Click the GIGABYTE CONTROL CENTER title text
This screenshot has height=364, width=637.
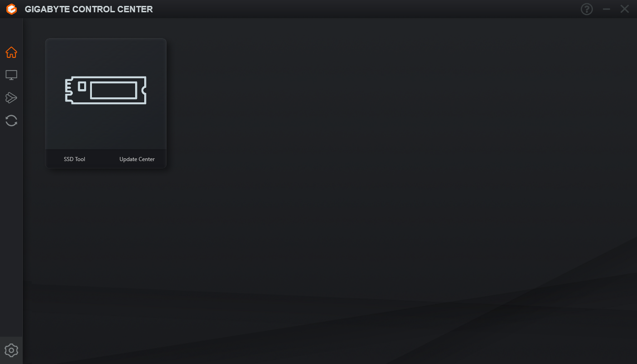tap(89, 9)
